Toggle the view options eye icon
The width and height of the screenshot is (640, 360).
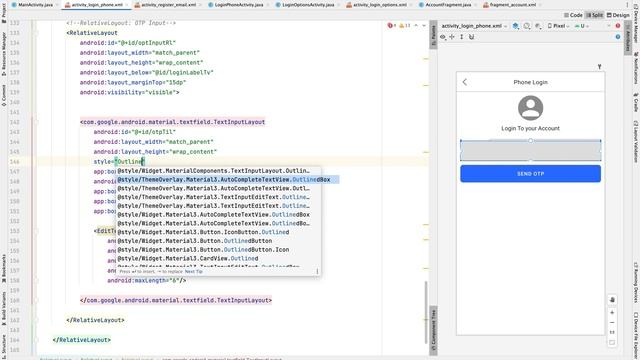[443, 37]
